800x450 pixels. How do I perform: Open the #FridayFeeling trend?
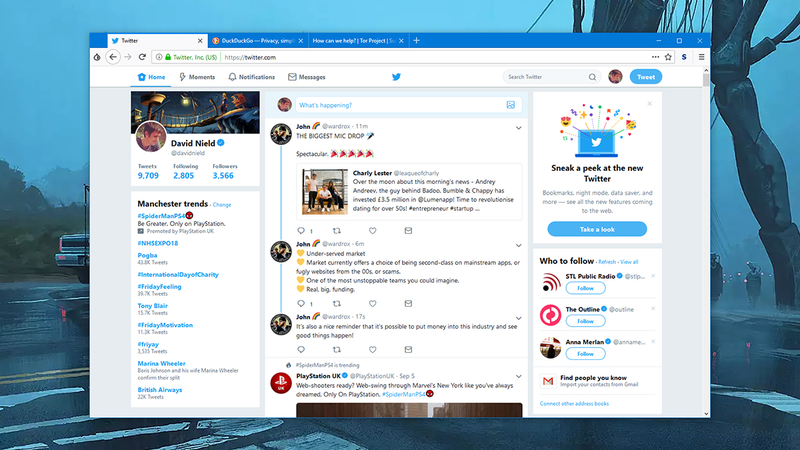pyautogui.click(x=159, y=287)
